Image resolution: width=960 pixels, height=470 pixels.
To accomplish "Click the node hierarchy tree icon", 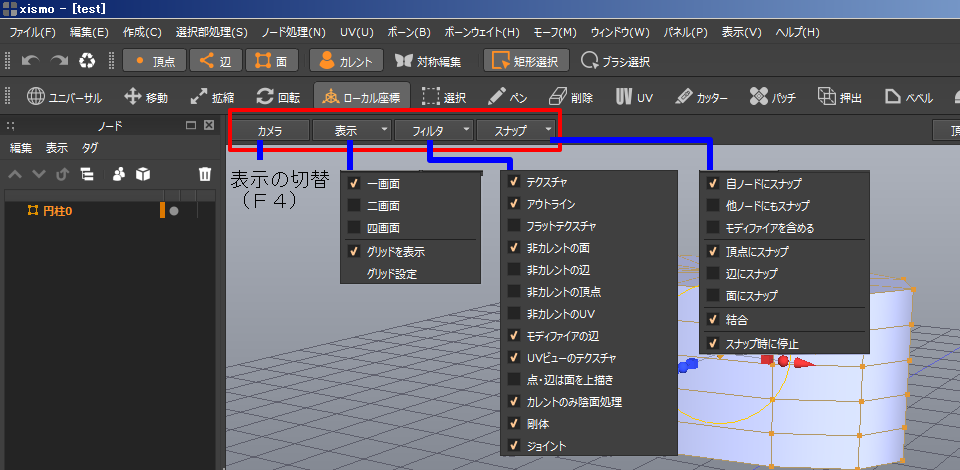I will click(88, 174).
